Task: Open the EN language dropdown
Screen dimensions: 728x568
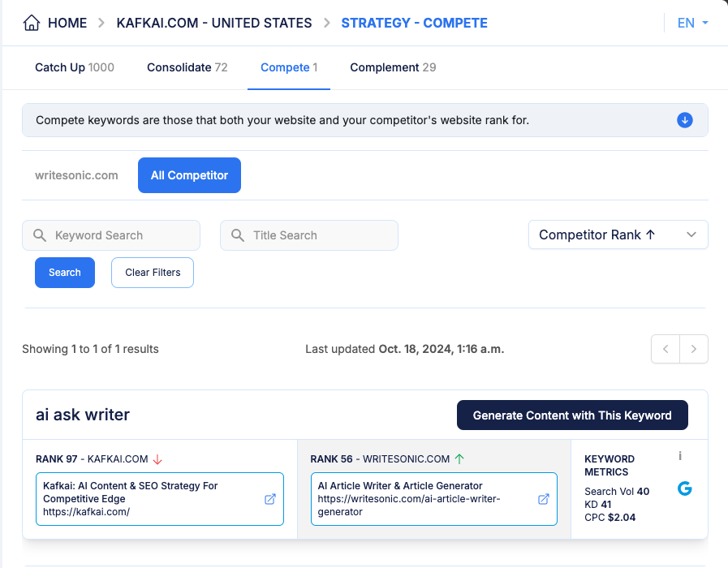Action: point(692,23)
